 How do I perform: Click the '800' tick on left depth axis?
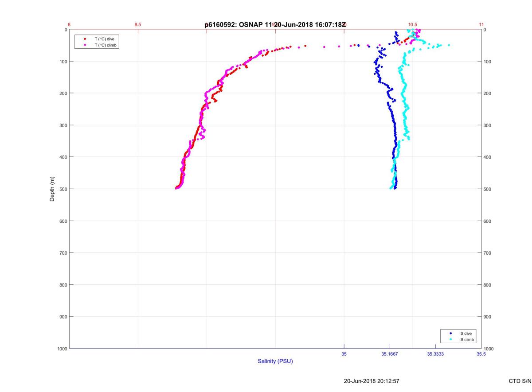click(x=63, y=285)
